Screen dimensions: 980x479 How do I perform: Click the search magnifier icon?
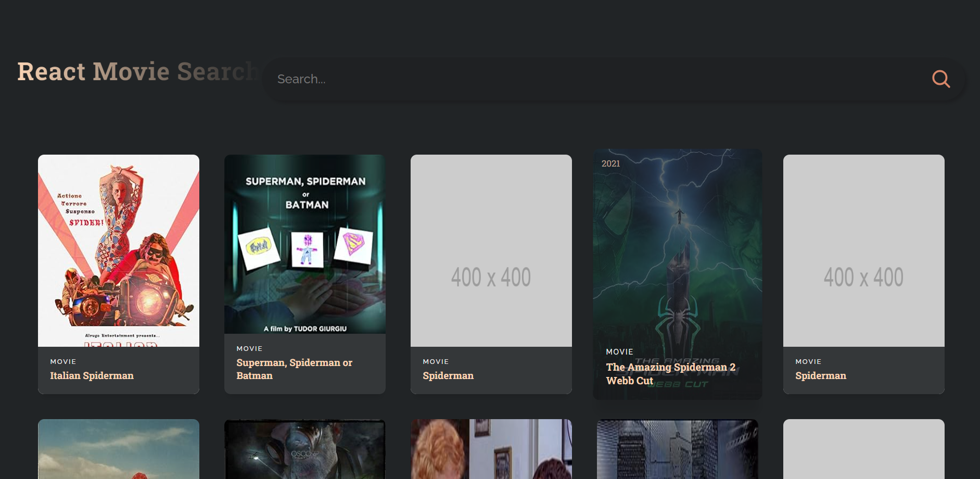coord(940,79)
